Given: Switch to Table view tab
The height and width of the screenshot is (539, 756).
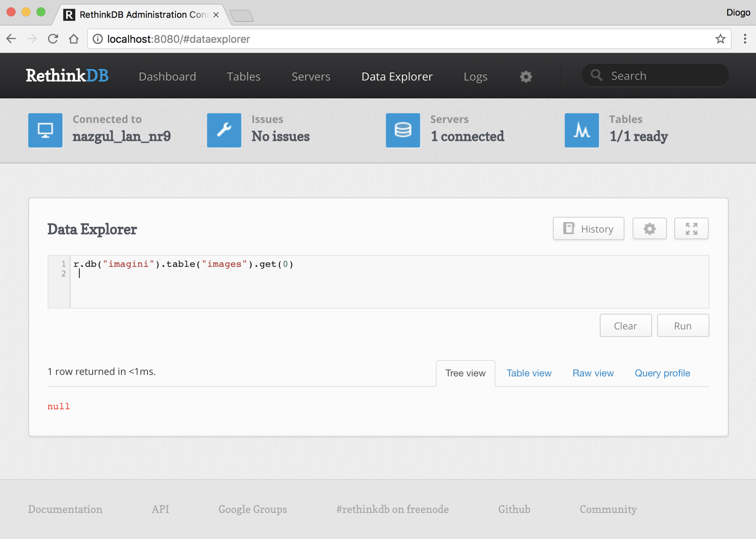Looking at the screenshot, I should (529, 373).
